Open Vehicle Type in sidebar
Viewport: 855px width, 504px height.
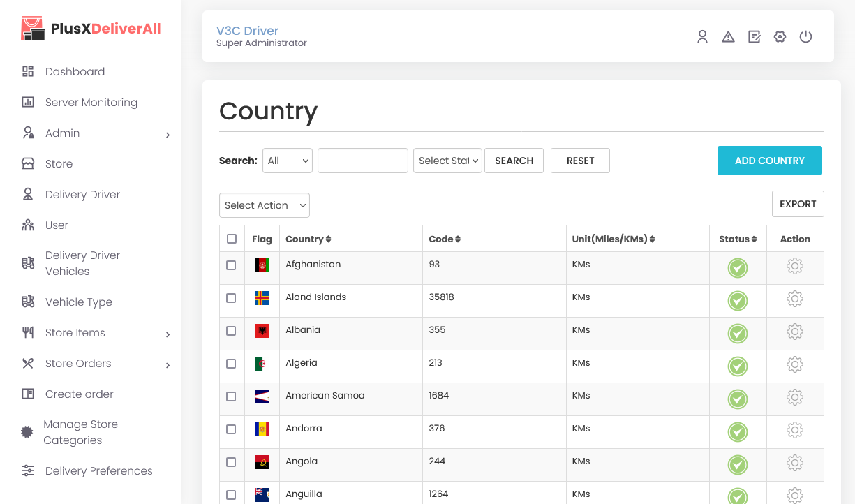(x=78, y=302)
